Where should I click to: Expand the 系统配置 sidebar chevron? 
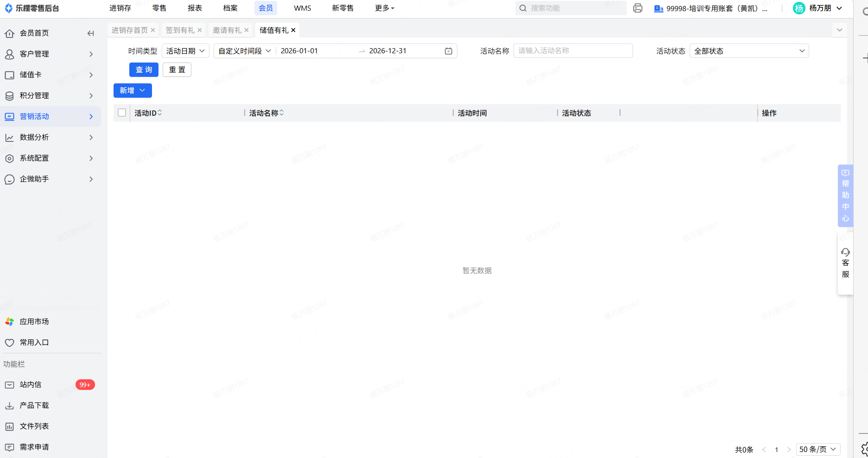point(91,158)
